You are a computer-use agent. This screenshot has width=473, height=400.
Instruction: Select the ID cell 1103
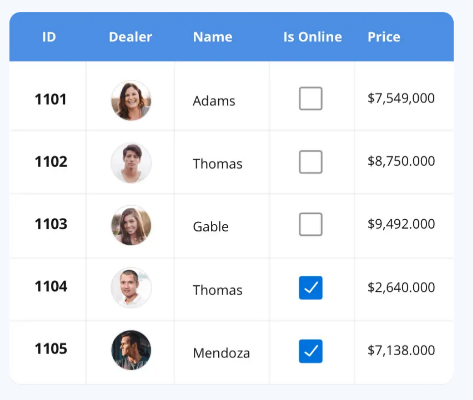[x=51, y=224]
